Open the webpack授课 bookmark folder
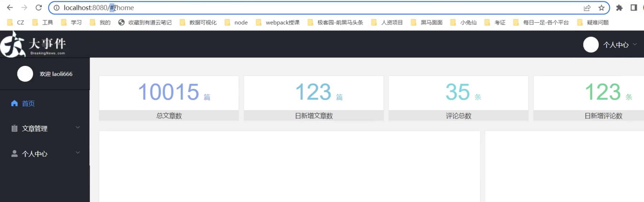 [x=278, y=23]
